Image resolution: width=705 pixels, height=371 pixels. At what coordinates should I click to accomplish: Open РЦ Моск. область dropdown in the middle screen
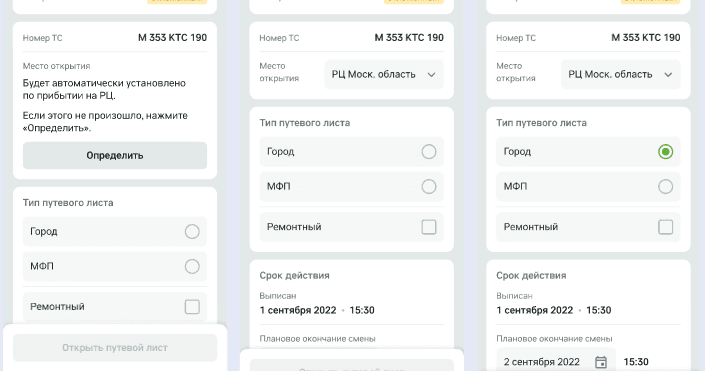coord(384,75)
